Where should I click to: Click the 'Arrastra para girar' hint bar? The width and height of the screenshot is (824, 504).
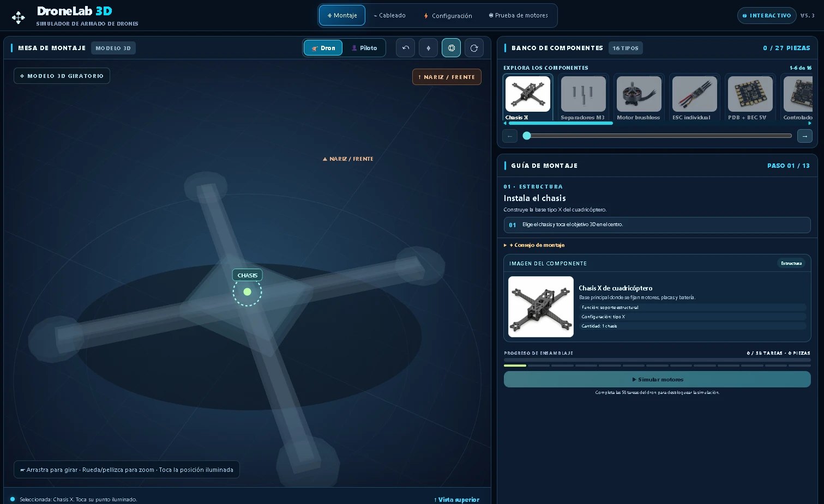[x=127, y=470]
